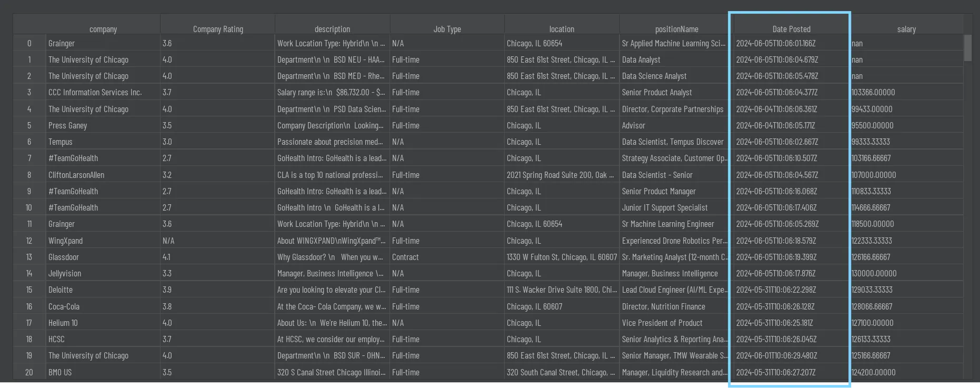Select row index 0
The image size is (980, 388).
pos(29,43)
